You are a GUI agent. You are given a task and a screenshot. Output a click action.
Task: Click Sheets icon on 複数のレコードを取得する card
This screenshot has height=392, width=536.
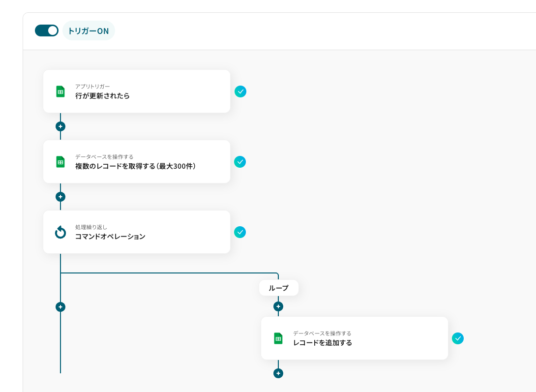60,162
